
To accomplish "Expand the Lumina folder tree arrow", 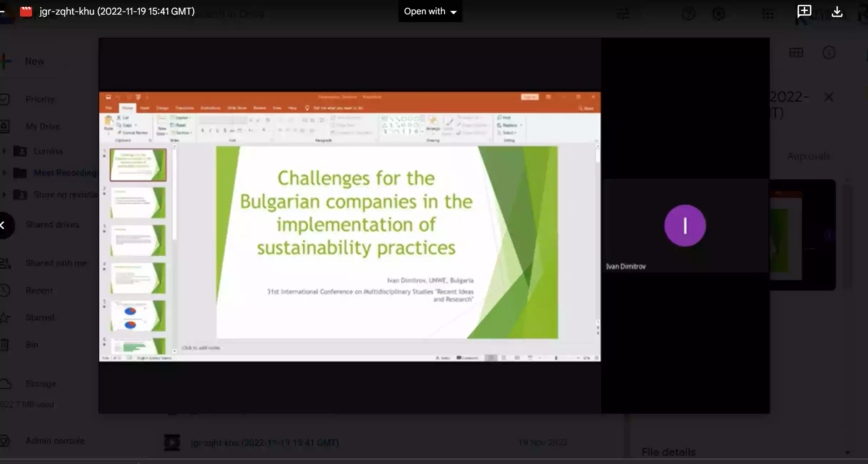I will [x=4, y=151].
